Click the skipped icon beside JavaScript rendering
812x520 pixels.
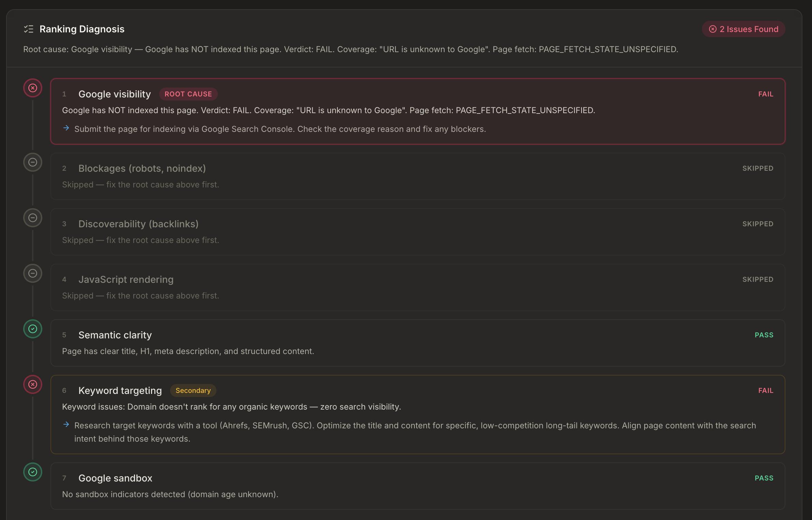click(x=33, y=274)
